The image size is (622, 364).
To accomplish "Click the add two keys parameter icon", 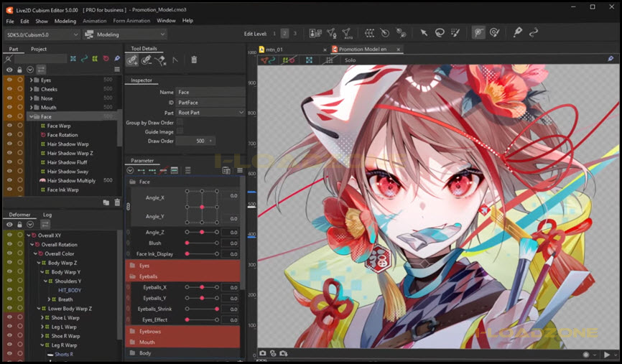I will point(141,170).
